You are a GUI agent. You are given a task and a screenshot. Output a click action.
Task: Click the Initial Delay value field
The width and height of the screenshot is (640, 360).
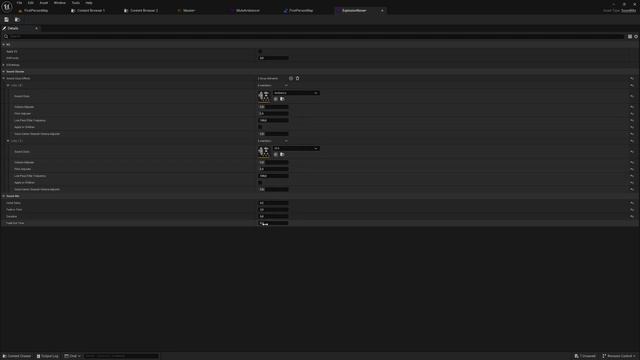[273, 203]
